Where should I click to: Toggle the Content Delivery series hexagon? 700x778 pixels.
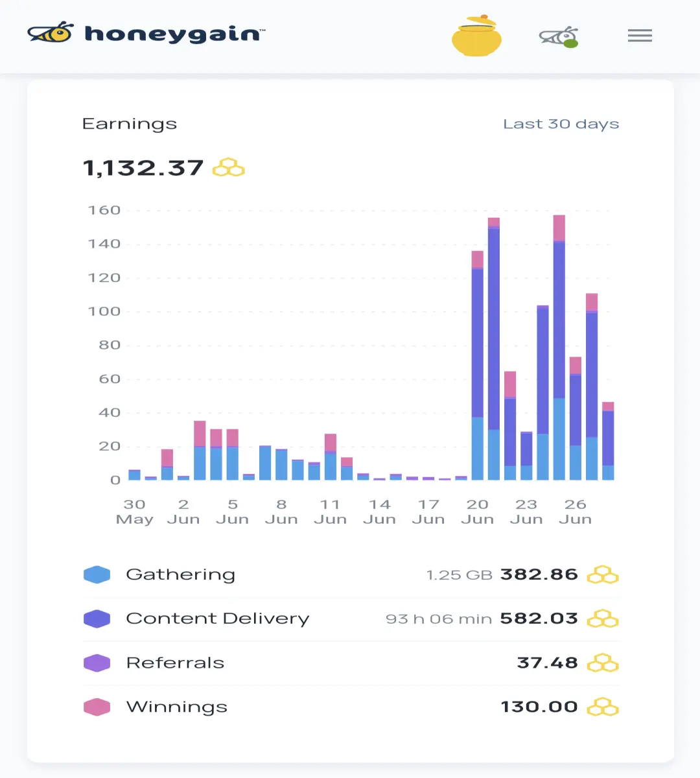click(x=97, y=619)
